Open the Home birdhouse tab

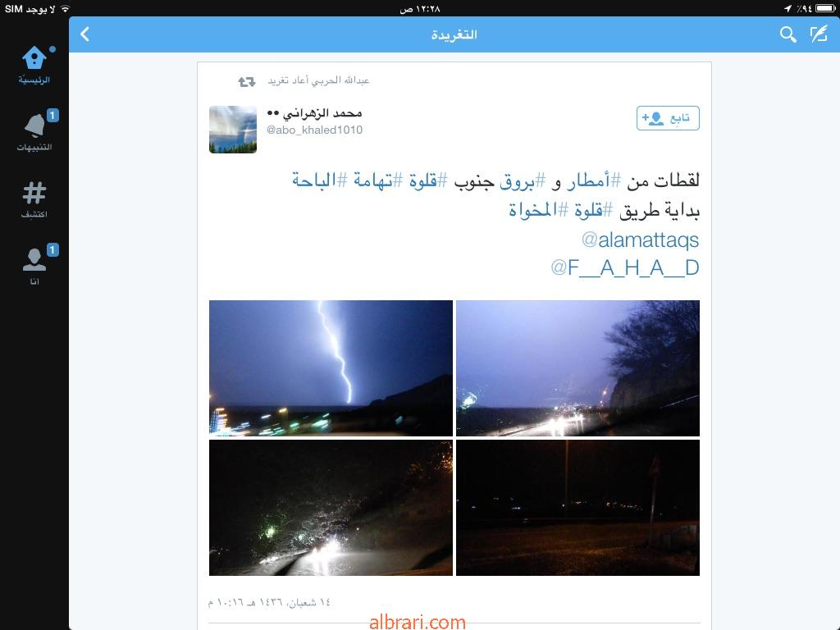tap(34, 65)
